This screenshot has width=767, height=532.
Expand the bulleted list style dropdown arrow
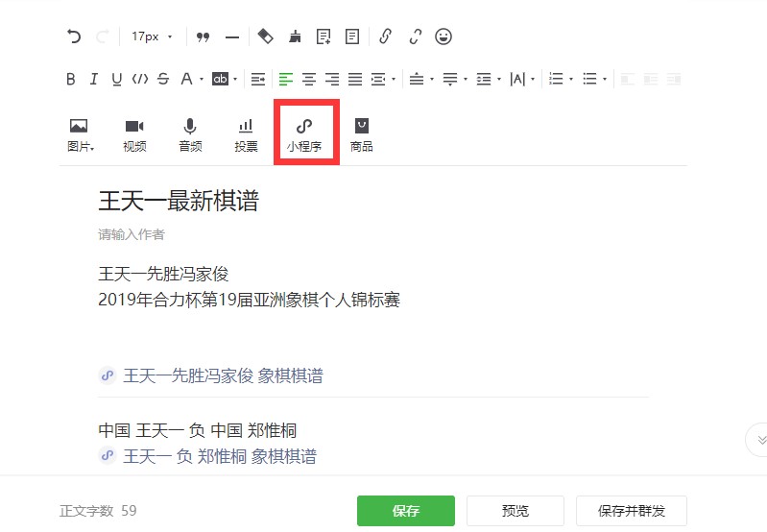tap(605, 80)
